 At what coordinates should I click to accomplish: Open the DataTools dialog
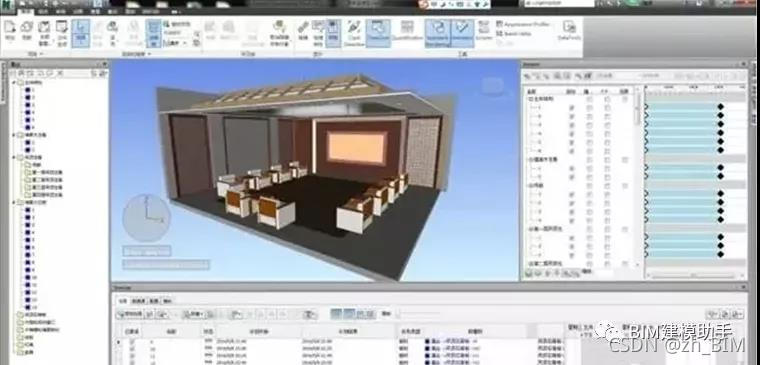(x=570, y=31)
